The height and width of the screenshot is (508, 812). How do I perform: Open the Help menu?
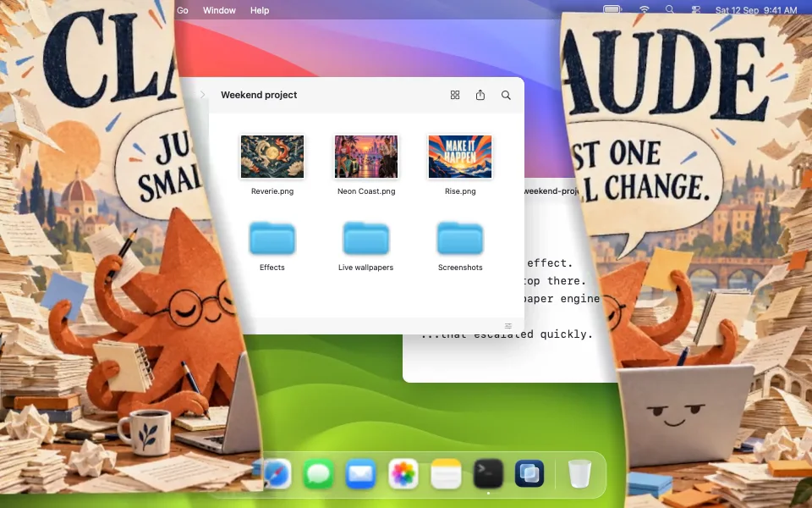(260, 10)
